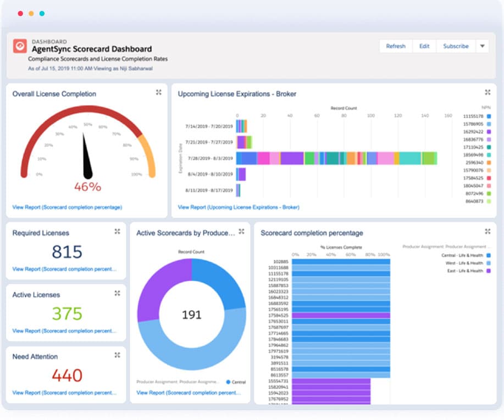Open View Report (Upcoming License Expirations - Broker)

point(239,208)
